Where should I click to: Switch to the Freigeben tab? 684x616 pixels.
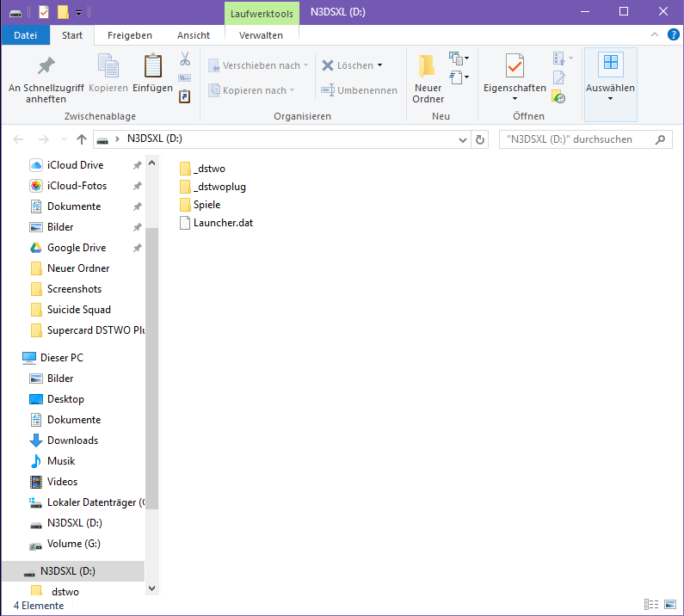click(x=130, y=35)
